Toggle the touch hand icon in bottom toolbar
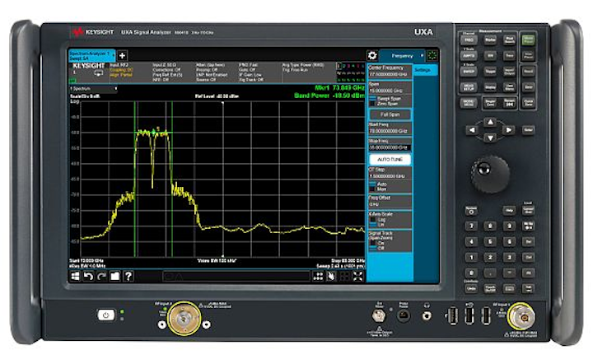This screenshot has width=593, height=364. coord(331,277)
